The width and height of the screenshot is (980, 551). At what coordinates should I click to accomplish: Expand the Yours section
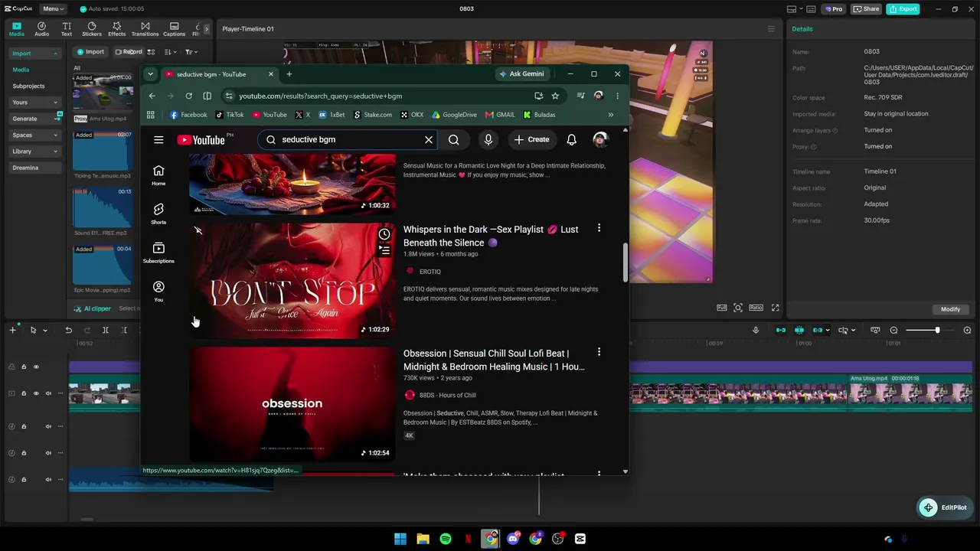coord(55,103)
